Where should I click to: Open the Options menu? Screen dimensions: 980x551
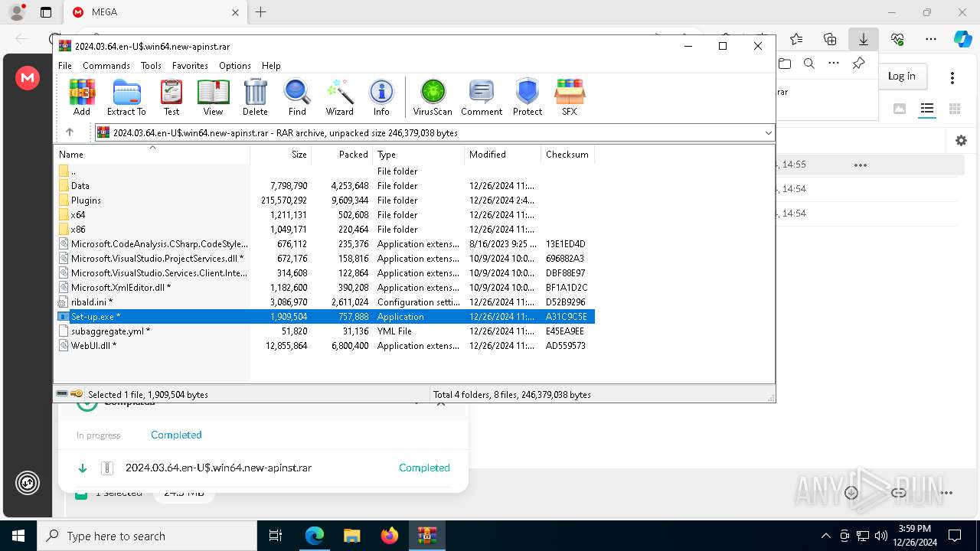(x=235, y=66)
